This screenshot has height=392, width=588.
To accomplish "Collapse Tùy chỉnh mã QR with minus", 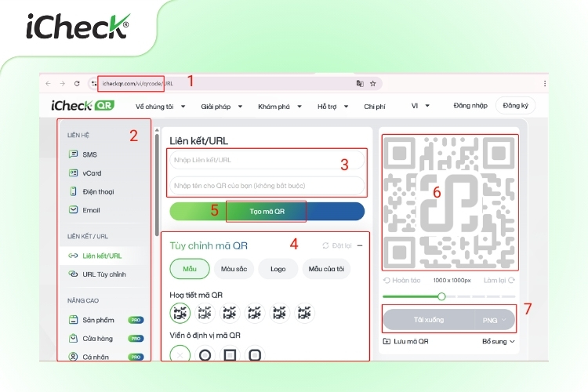I will pyautogui.click(x=360, y=245).
